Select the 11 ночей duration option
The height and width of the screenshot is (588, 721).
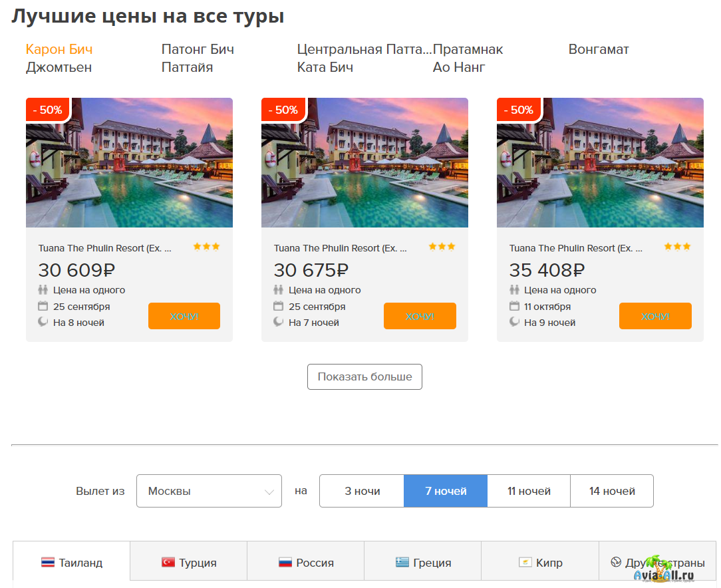point(529,491)
